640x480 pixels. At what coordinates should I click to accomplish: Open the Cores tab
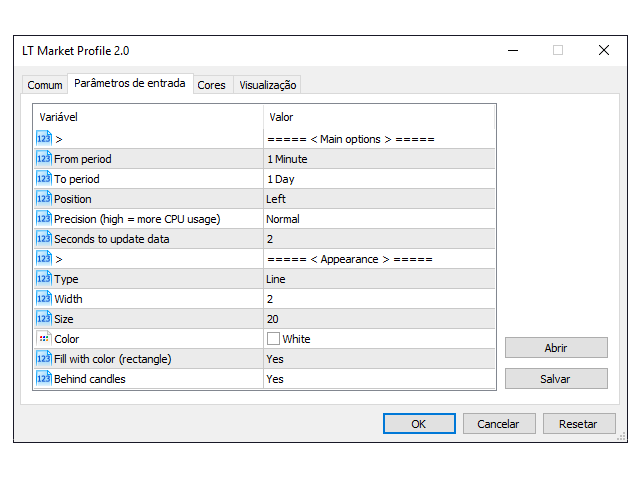pyautogui.click(x=211, y=85)
